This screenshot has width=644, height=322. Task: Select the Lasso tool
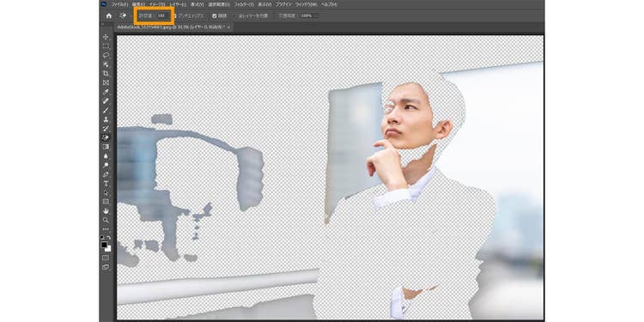(106, 55)
